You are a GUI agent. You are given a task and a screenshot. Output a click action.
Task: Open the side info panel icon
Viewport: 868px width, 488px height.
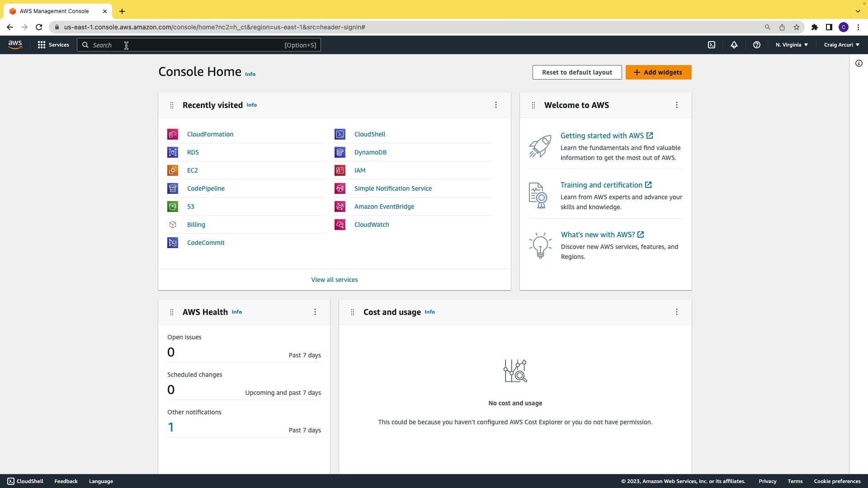(x=859, y=63)
